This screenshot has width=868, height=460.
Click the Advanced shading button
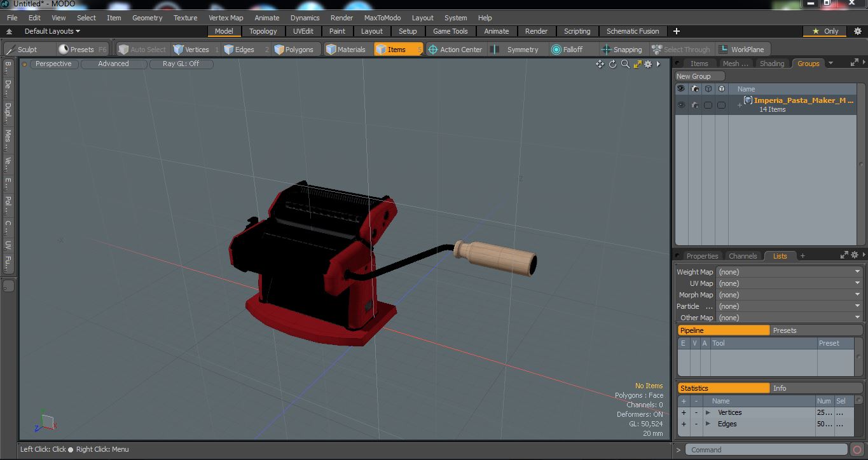point(113,64)
